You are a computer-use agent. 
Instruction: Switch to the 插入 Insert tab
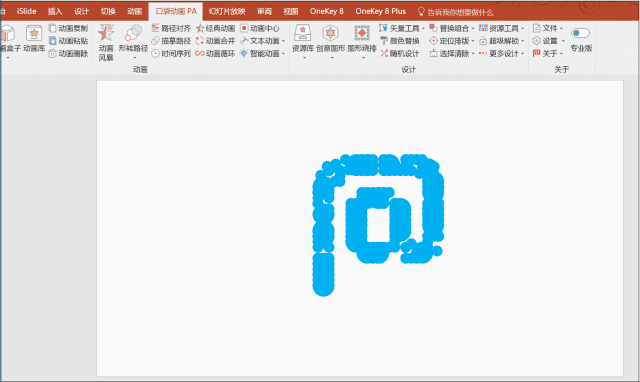click(x=55, y=11)
